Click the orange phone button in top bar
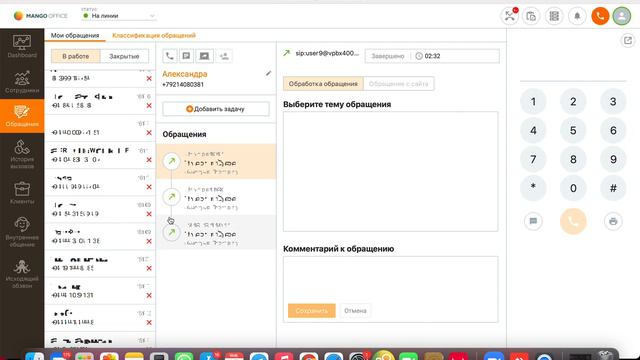Screen dimensions: 640x360 600,16
